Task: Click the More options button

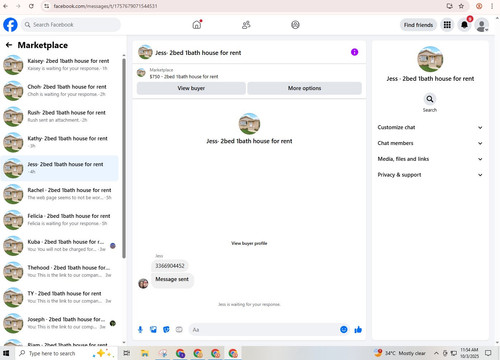Action: pos(304,88)
